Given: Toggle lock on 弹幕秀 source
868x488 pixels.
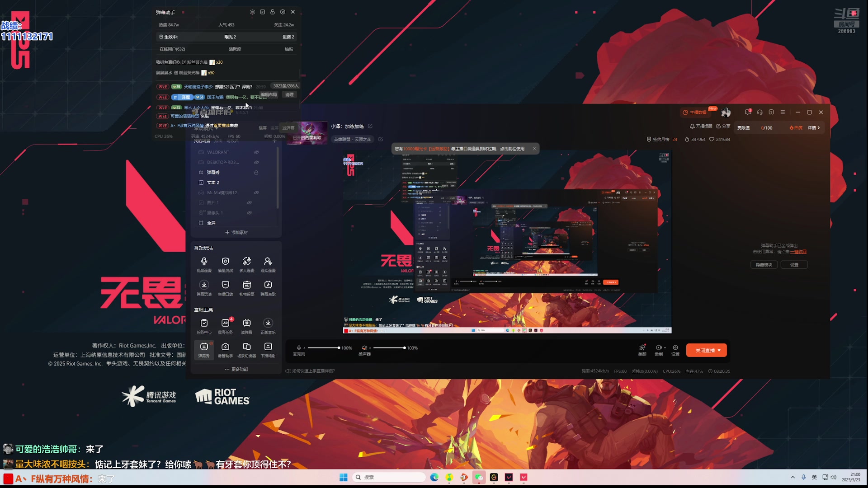Looking at the screenshot, I should point(256,173).
